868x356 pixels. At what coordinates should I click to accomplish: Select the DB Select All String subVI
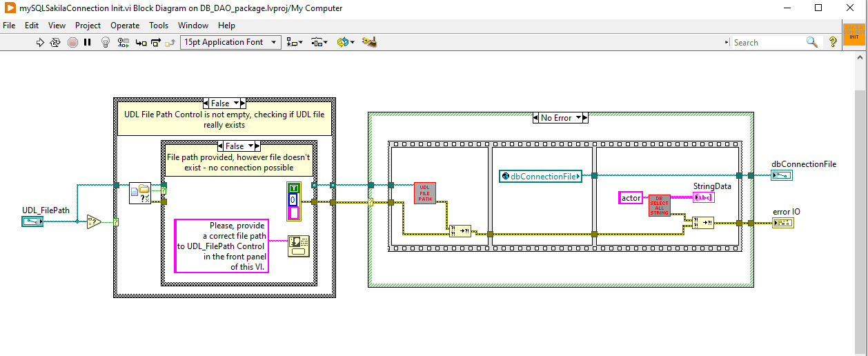[659, 205]
